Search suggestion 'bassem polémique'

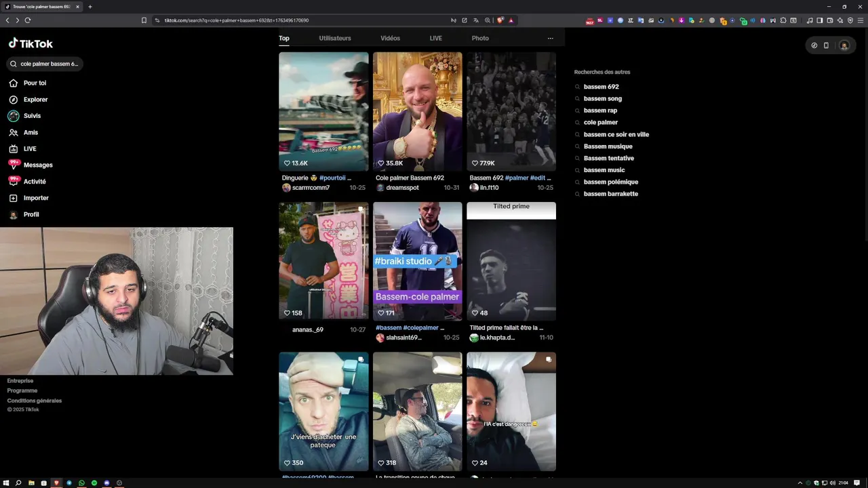tap(610, 182)
